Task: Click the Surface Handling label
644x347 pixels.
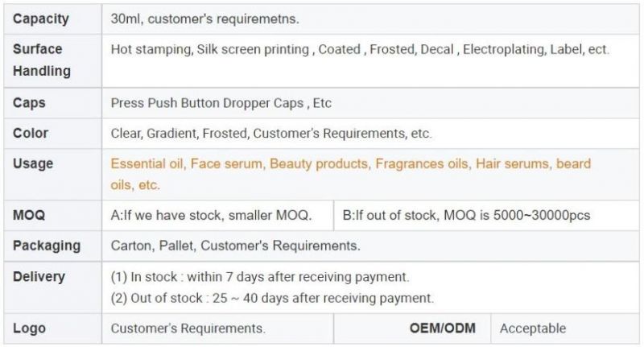Action: 42,60
